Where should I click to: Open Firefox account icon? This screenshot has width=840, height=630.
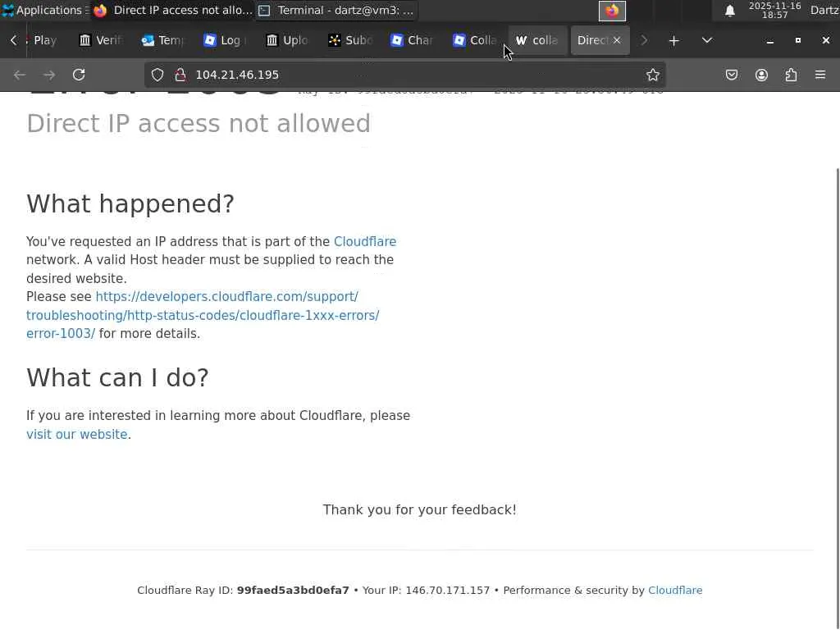click(761, 75)
